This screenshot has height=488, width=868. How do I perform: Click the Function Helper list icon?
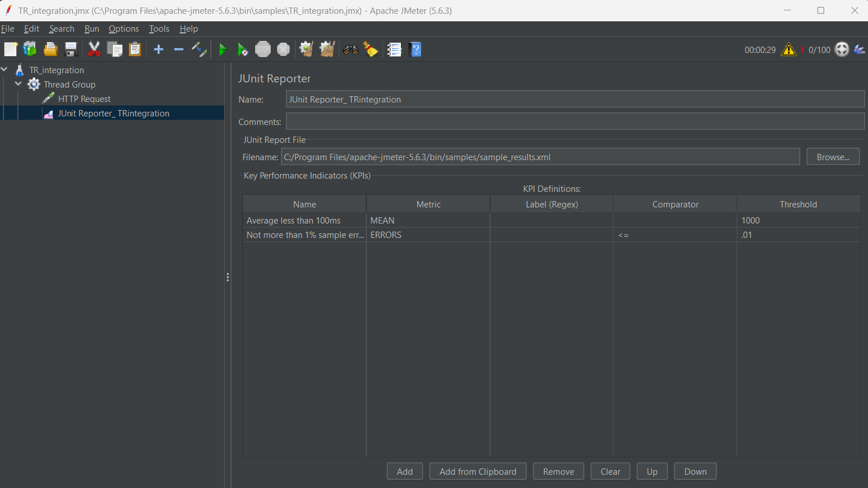click(x=395, y=50)
